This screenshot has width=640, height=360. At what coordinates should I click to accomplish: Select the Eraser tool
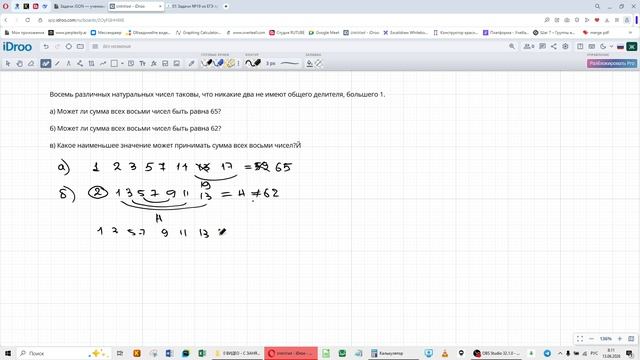pyautogui.click(x=31, y=63)
